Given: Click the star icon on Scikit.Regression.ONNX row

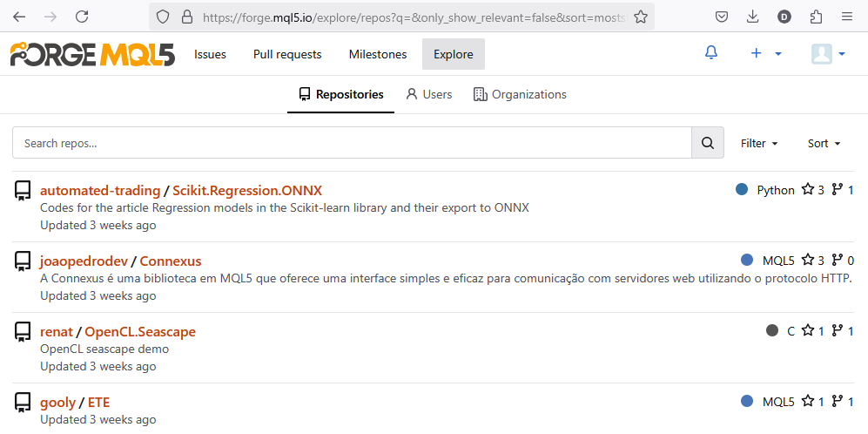Looking at the screenshot, I should coord(808,190).
